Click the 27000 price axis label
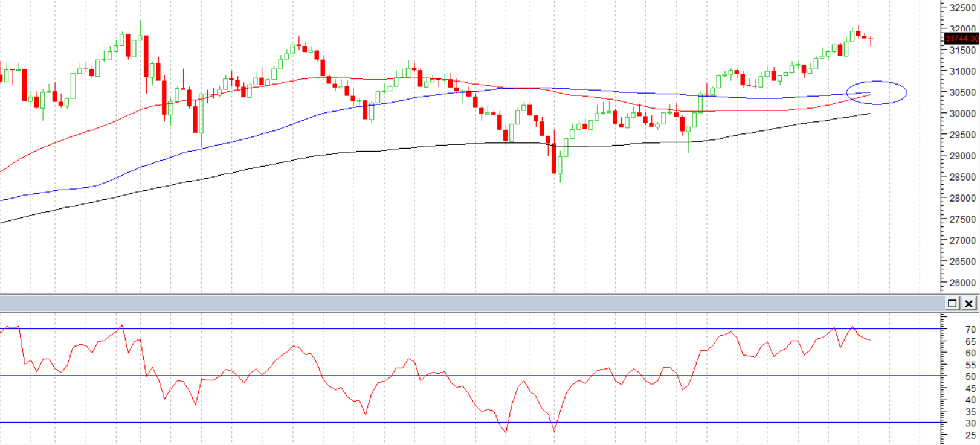Screen dimensions: 980x445 [x=962, y=240]
